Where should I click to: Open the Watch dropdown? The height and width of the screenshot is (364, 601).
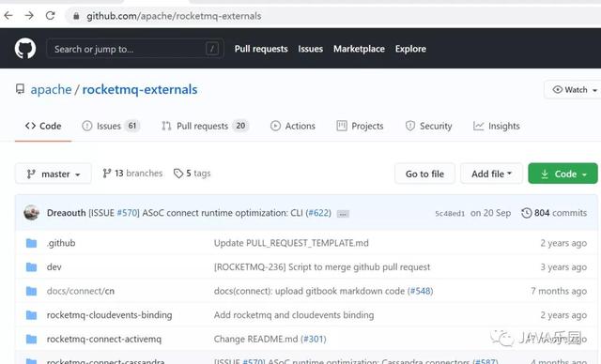574,89
